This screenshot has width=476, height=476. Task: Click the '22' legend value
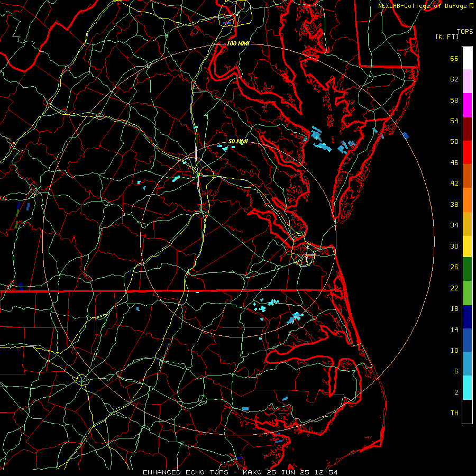click(454, 288)
